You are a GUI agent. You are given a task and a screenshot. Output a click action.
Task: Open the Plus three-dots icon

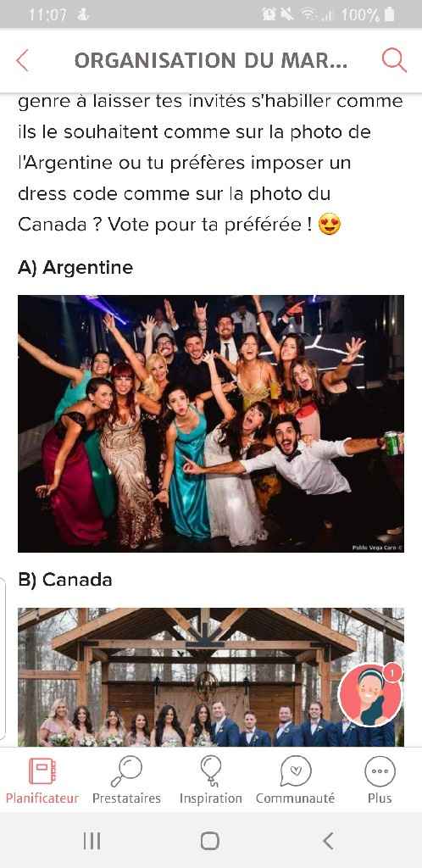[380, 771]
